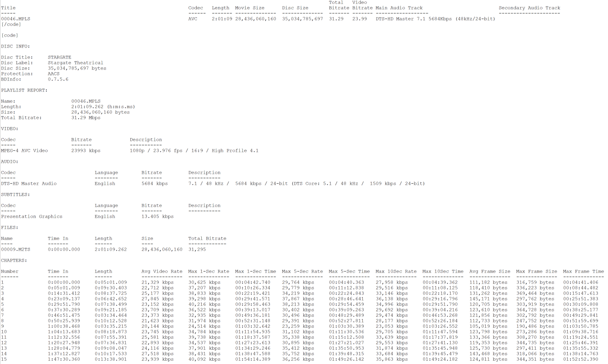Select chapter number 15 in the chapters table

click(x=4, y=359)
